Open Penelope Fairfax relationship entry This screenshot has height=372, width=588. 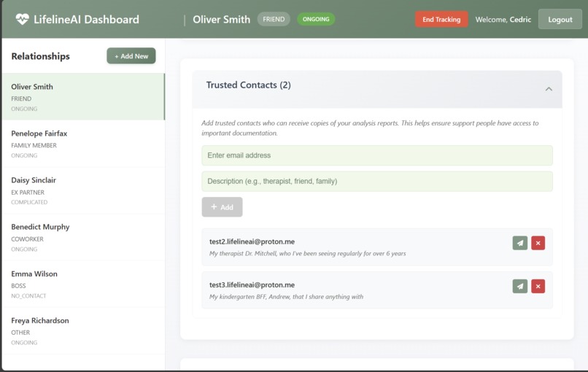pyautogui.click(x=83, y=144)
